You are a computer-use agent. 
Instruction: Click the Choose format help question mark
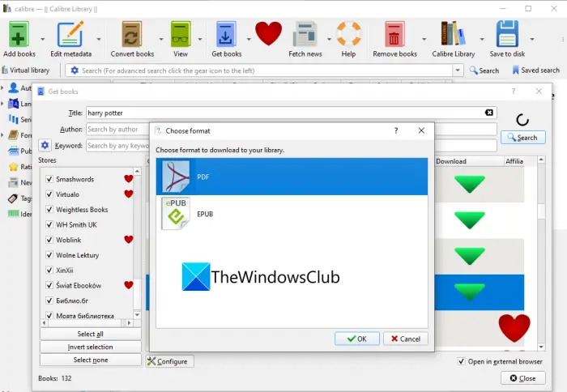coord(396,130)
